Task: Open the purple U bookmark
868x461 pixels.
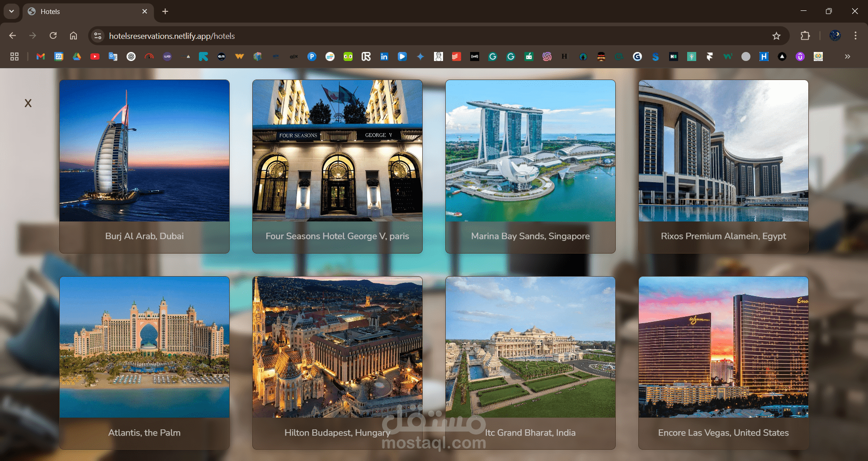Action: tap(800, 56)
